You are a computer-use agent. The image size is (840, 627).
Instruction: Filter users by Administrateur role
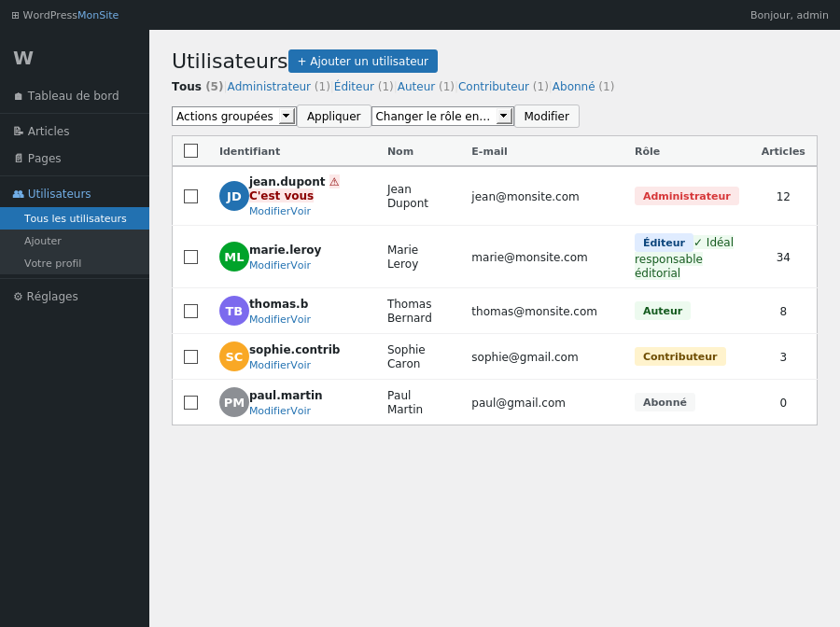269,86
